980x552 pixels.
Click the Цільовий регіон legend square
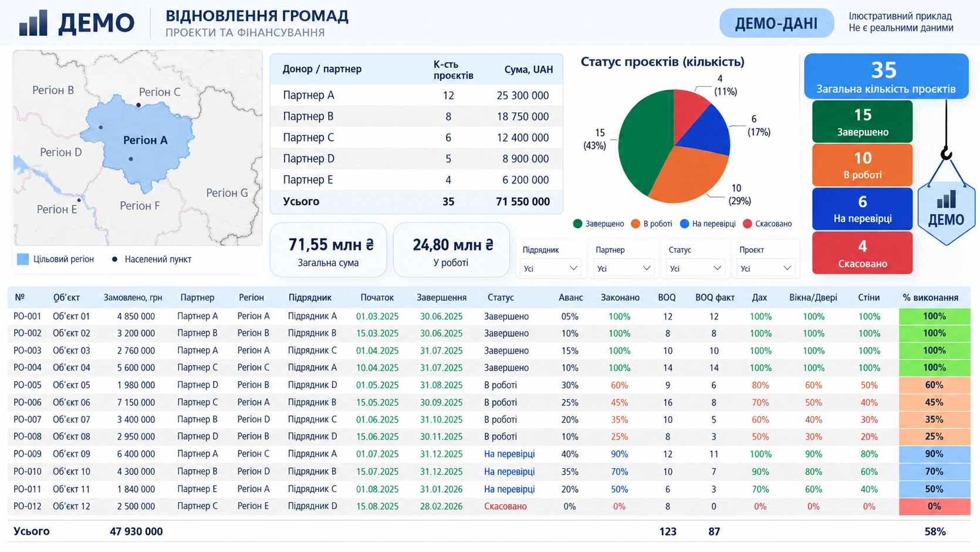tap(23, 259)
